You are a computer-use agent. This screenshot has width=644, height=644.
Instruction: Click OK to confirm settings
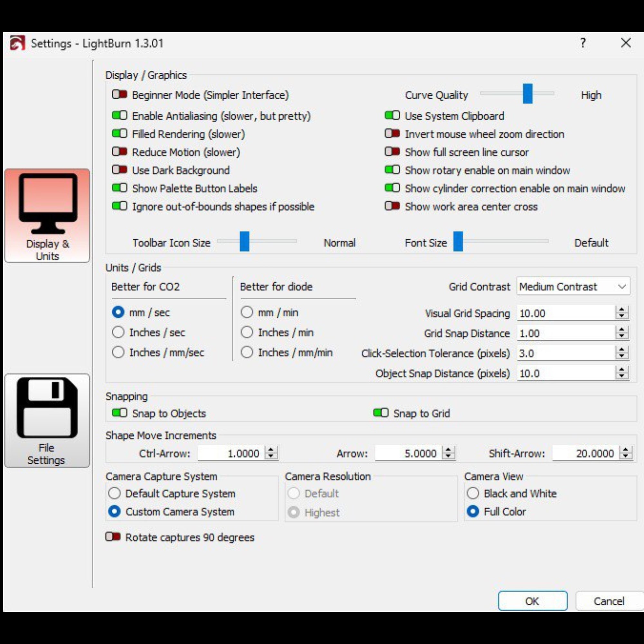click(x=533, y=601)
